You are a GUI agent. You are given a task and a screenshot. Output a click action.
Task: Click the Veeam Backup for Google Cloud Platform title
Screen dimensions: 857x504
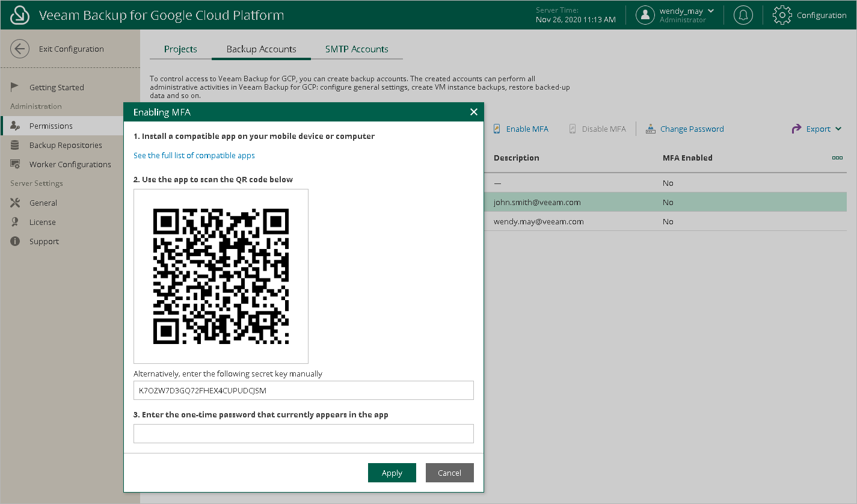click(161, 15)
